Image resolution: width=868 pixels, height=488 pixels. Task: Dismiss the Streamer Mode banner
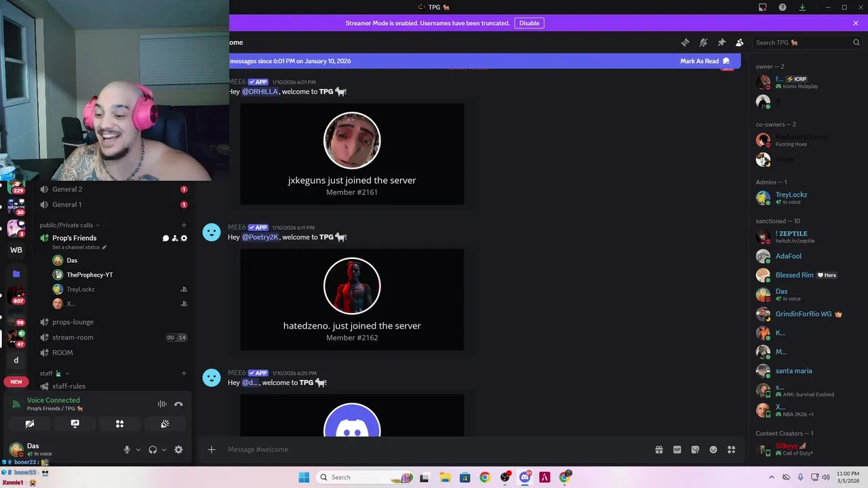tap(856, 23)
